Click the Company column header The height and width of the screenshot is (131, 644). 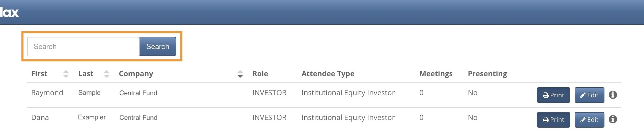point(136,74)
